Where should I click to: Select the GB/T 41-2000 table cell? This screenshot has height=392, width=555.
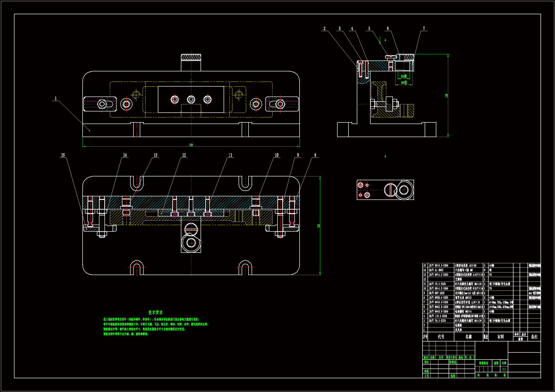(x=436, y=270)
